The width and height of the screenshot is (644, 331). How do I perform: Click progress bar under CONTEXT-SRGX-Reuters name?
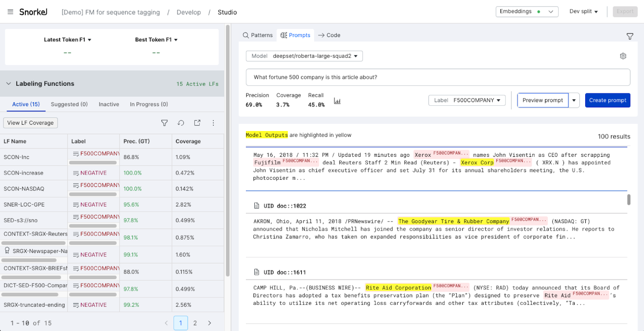pyautogui.click(x=33, y=243)
